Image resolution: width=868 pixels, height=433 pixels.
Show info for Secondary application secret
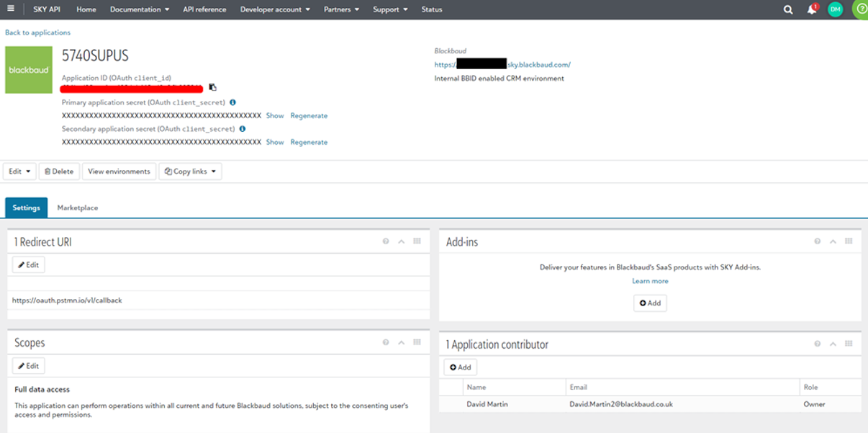coord(242,129)
